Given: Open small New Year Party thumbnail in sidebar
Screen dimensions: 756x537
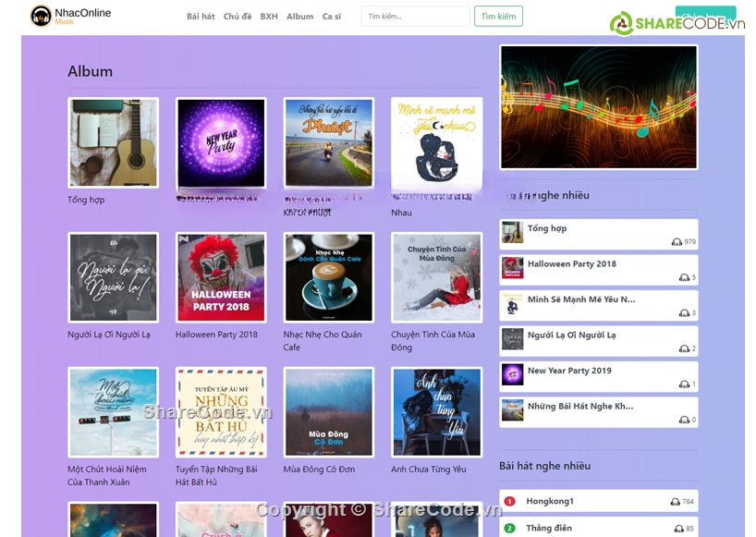Looking at the screenshot, I should [512, 374].
